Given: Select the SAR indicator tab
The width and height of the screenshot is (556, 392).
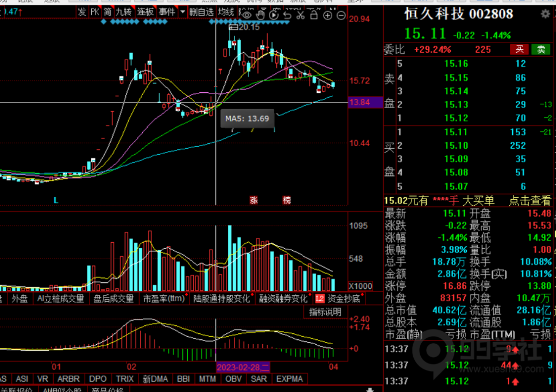Looking at the screenshot, I should point(259,378).
